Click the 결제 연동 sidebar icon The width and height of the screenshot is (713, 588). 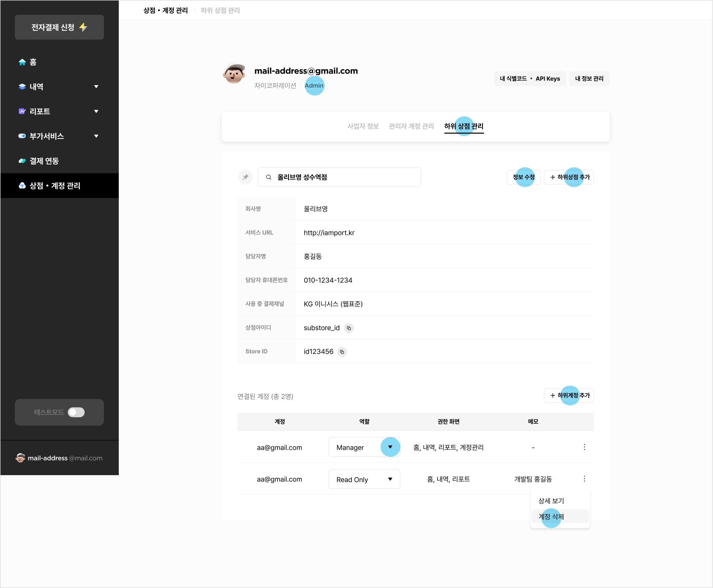[x=21, y=160]
